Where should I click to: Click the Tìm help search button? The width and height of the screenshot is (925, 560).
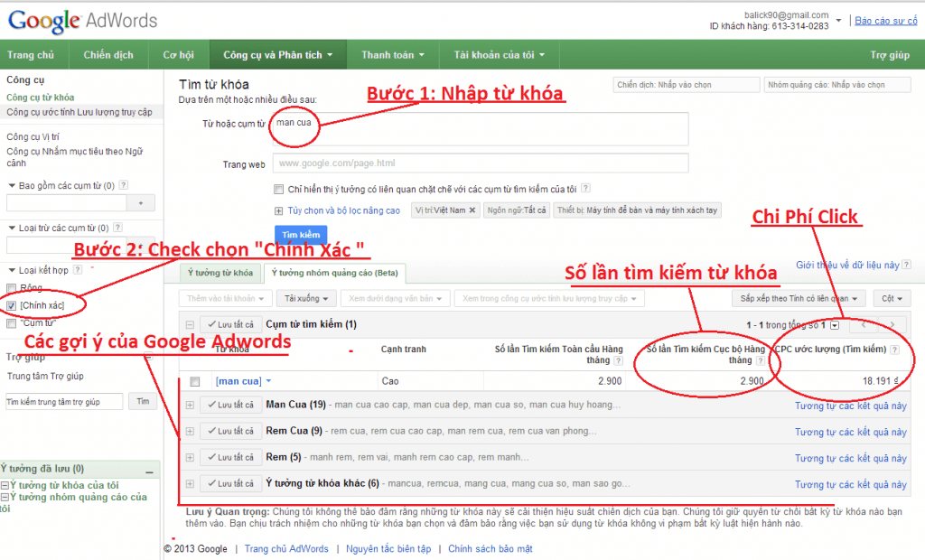[x=143, y=401]
